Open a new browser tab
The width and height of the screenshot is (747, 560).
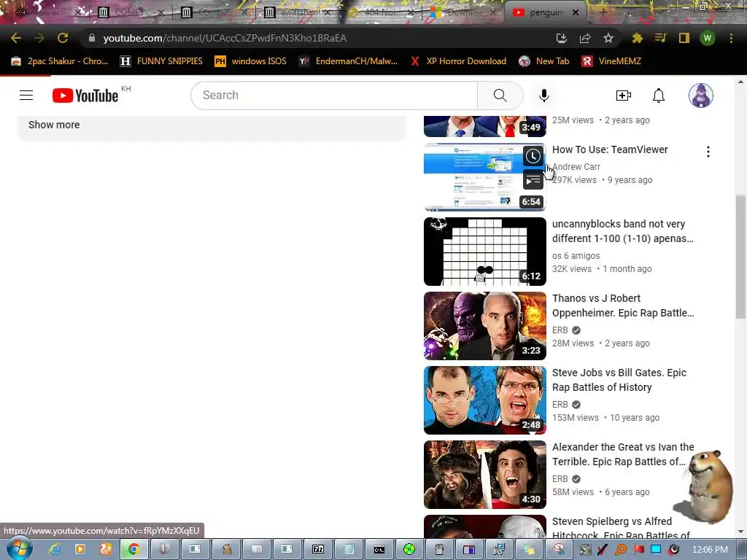pos(603,12)
